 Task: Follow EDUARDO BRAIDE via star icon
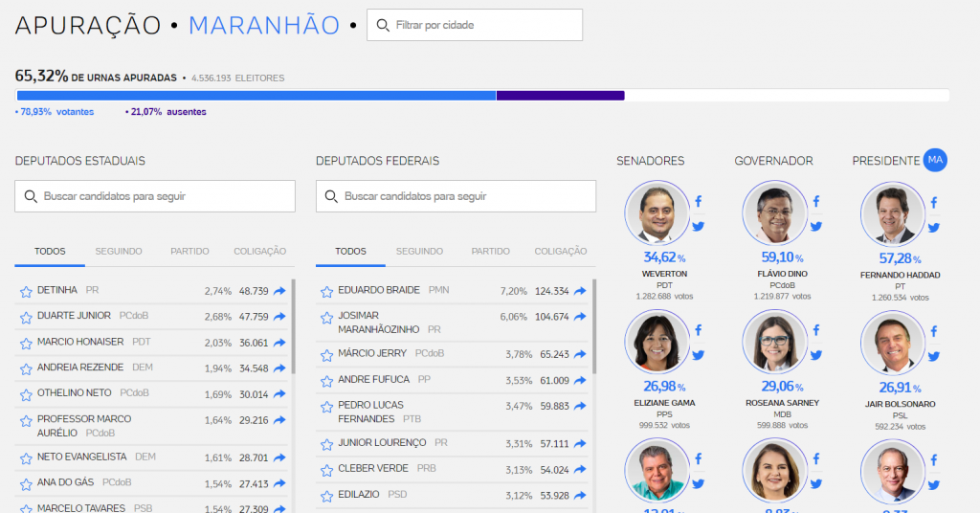coord(326,292)
